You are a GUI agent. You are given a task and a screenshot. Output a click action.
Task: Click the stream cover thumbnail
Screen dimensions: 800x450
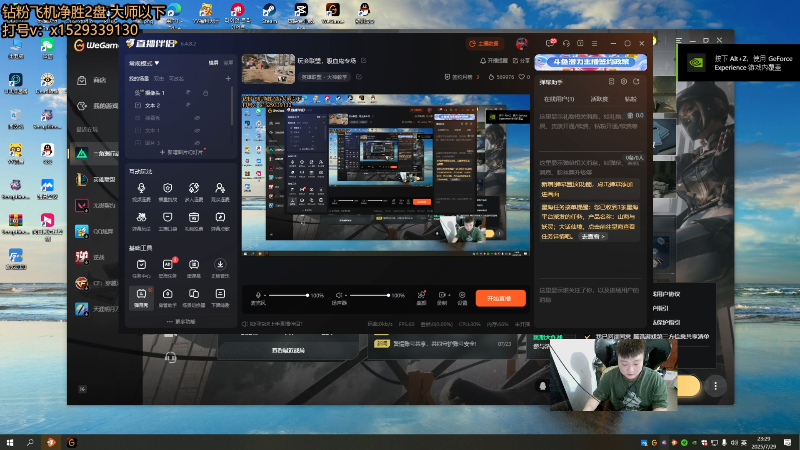268,68
